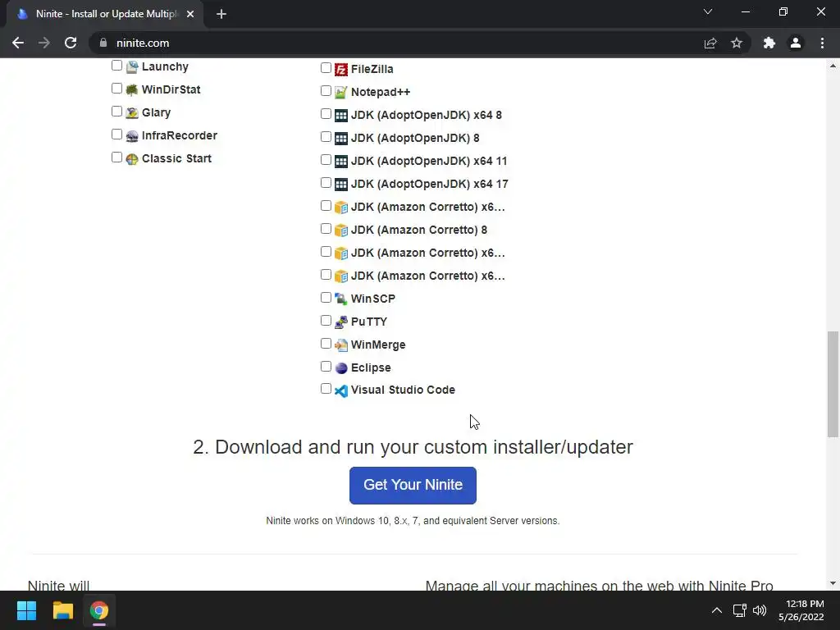The image size is (840, 630).
Task: Tick the Glary checkbox
Action: point(116,112)
